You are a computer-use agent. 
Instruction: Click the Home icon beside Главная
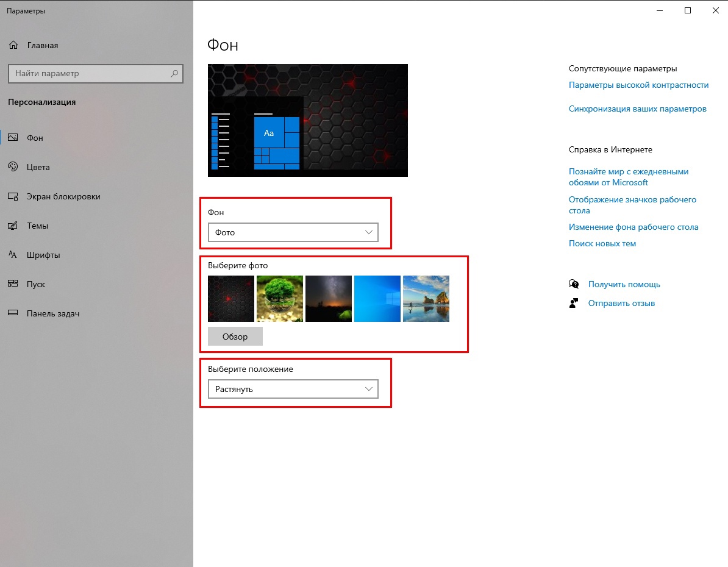pos(13,45)
